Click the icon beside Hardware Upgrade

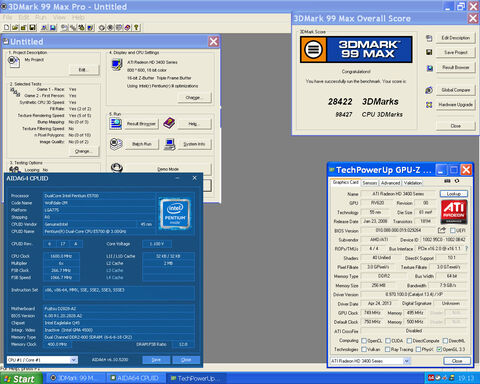[x=429, y=105]
